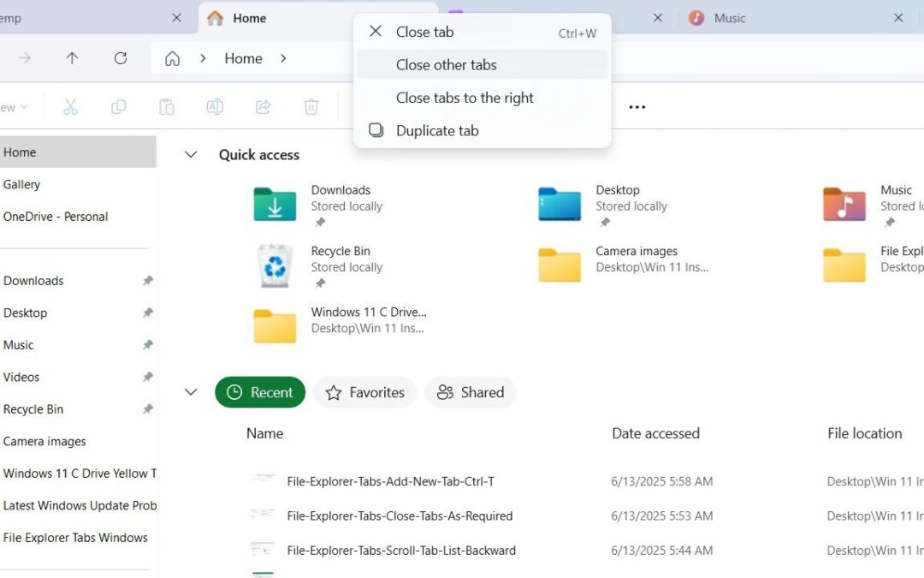Viewport: 924px width, 578px height.
Task: Click the Rename icon in the toolbar
Action: 214,106
